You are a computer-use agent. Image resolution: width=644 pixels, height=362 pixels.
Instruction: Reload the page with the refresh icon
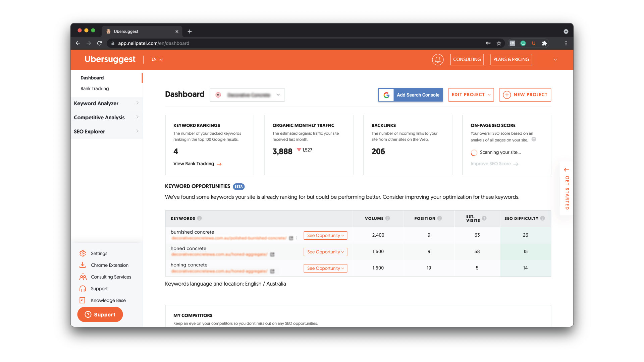click(100, 43)
